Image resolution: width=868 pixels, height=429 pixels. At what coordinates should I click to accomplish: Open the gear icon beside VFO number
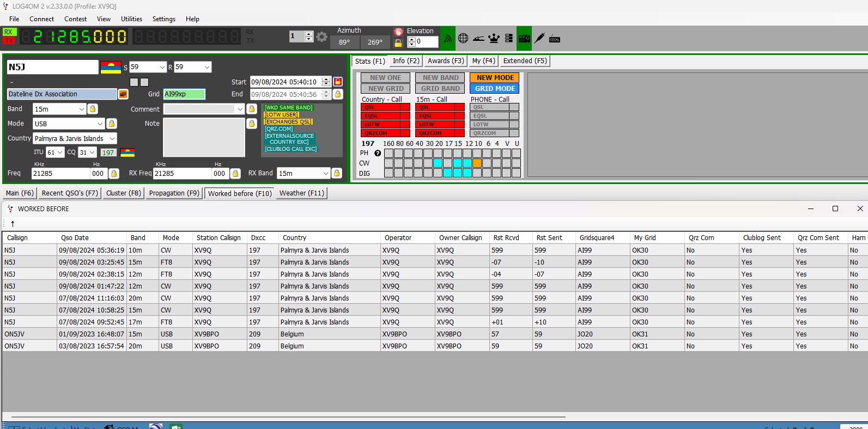pos(322,37)
